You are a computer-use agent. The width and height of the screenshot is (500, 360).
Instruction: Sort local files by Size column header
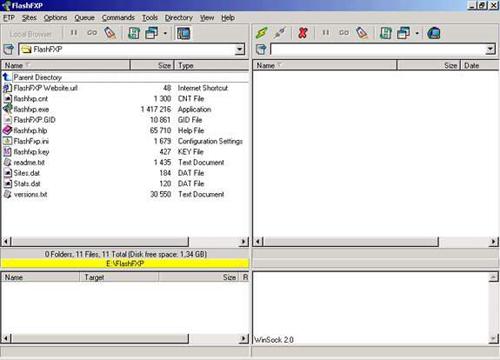tap(152, 65)
